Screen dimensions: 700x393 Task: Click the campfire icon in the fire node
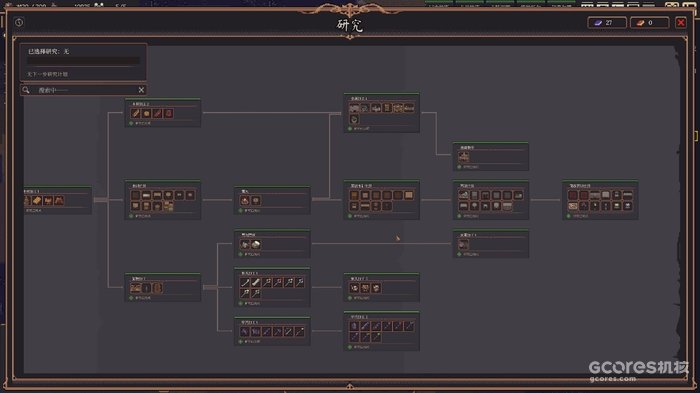click(245, 201)
